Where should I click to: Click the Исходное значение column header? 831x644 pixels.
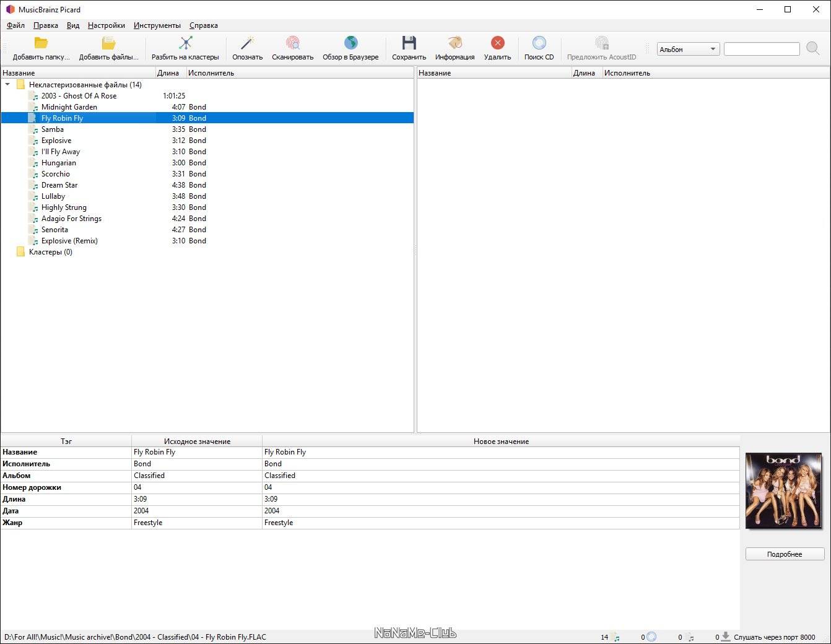(197, 442)
